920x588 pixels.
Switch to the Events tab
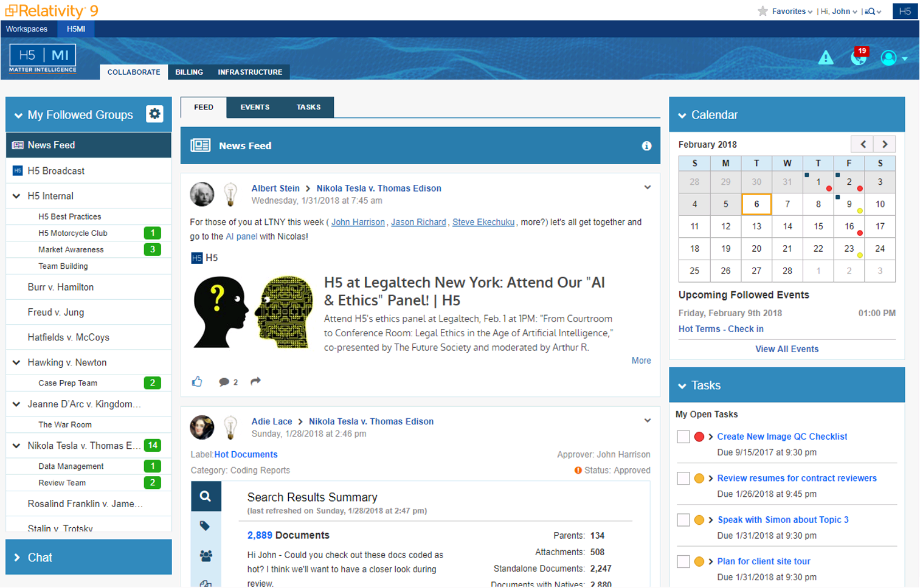(x=254, y=107)
